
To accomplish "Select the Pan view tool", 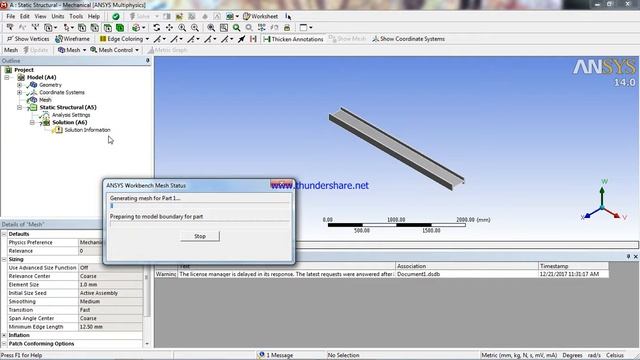I will [169, 28].
